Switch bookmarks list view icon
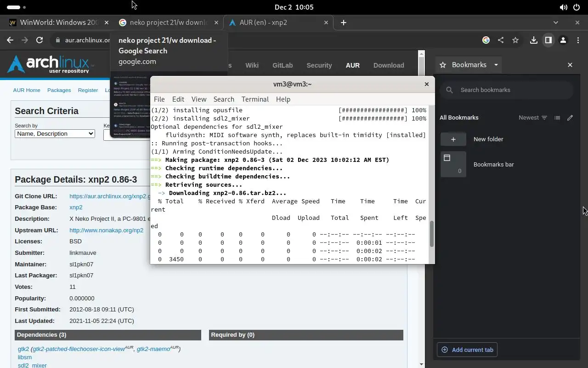588x368 pixels. 557,117
